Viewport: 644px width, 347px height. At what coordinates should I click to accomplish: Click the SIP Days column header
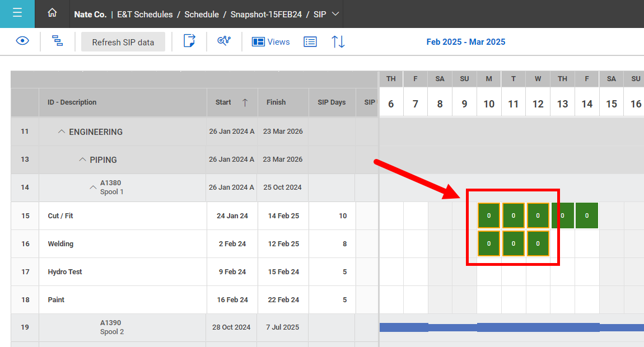pos(332,102)
